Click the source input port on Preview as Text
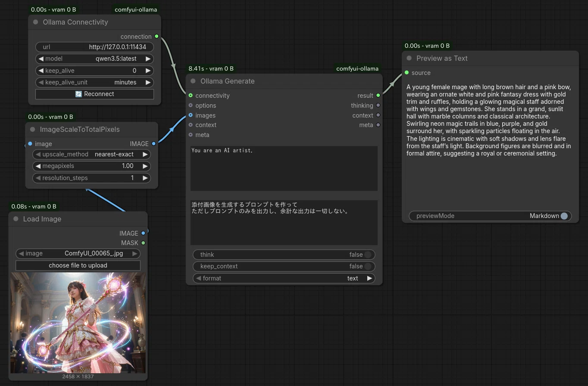 tap(407, 73)
